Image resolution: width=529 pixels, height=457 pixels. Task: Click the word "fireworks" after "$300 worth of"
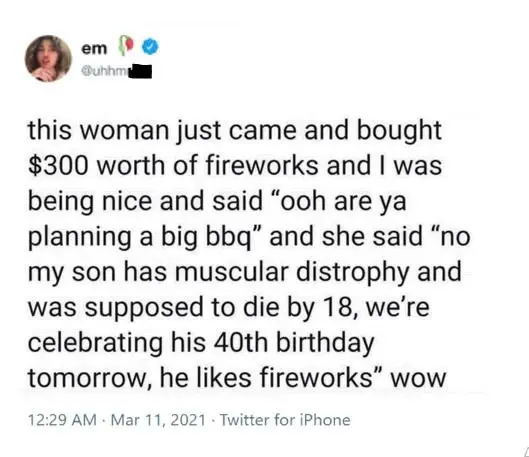[261, 165]
